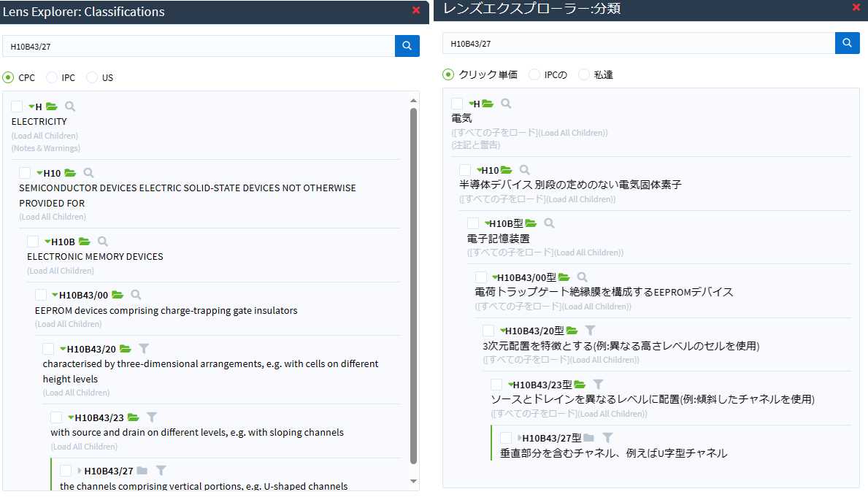The image size is (868, 497).
Task: Click the blue search button in the Japanese panel
Action: 847,43
